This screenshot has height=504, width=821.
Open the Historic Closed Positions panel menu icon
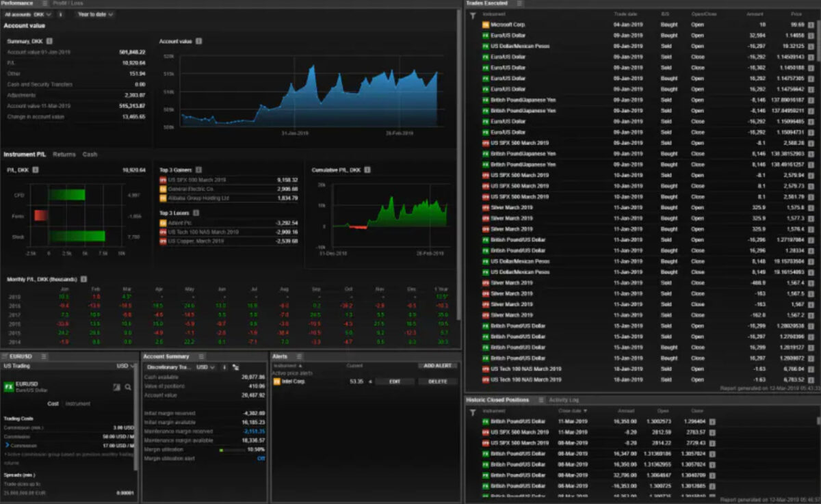click(540, 400)
